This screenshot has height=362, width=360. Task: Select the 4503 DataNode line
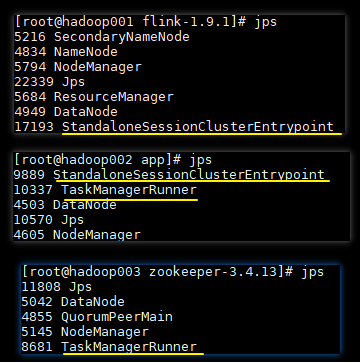(x=65, y=205)
